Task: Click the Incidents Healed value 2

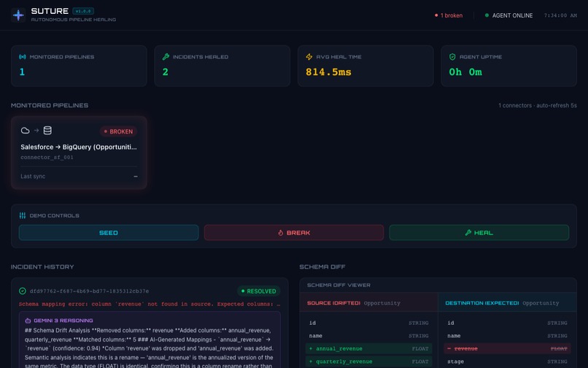Action: click(166, 72)
